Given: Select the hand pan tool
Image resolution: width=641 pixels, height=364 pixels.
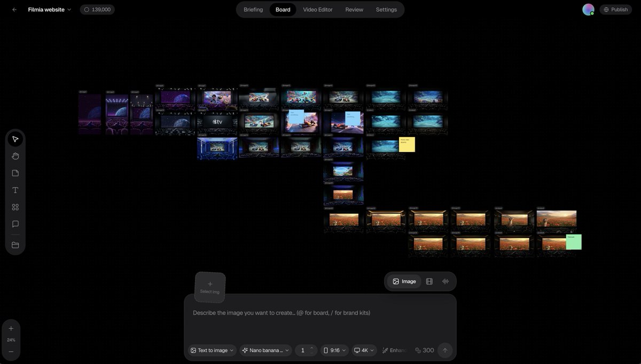Looking at the screenshot, I should 15,156.
